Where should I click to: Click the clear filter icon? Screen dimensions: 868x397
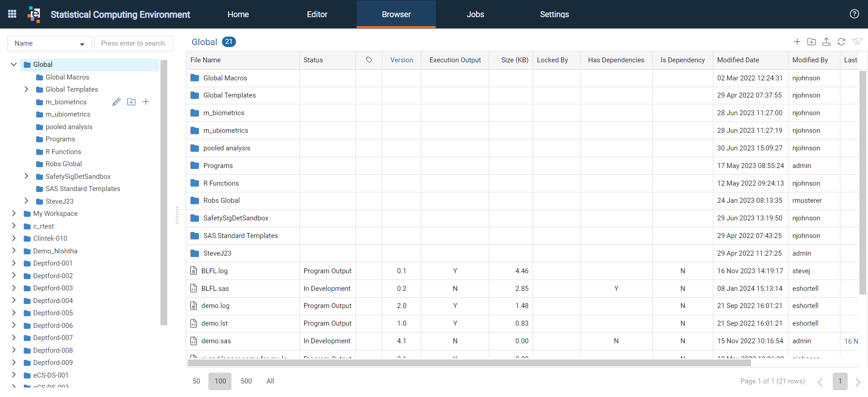tap(857, 42)
